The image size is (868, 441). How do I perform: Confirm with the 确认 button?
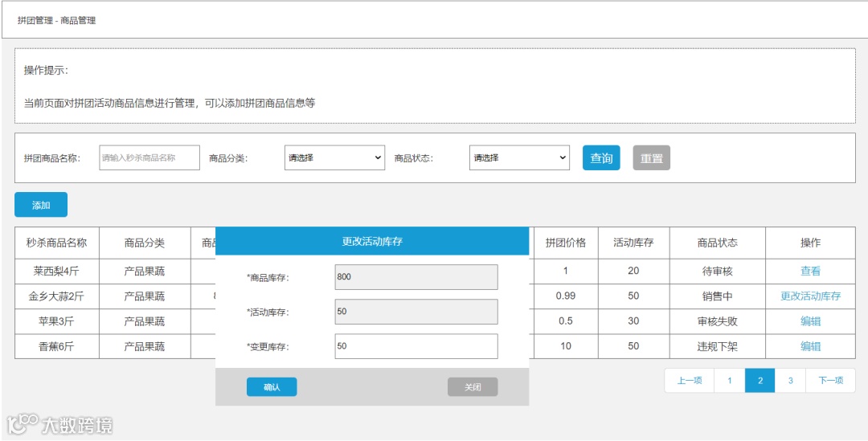click(272, 386)
